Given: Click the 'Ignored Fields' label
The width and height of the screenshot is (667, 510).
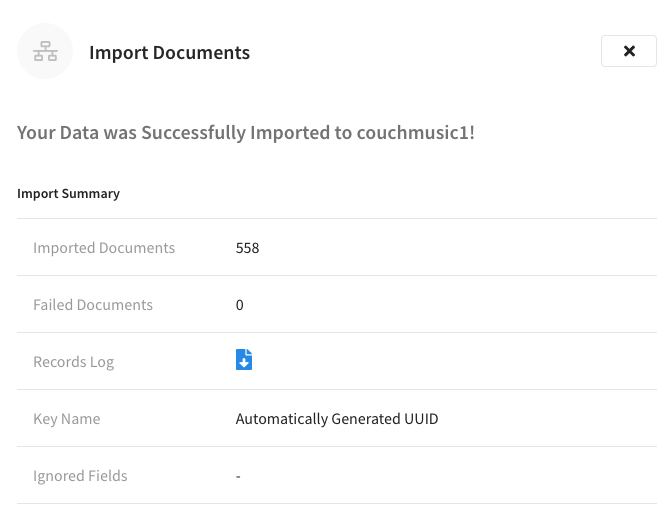Looking at the screenshot, I should pyautogui.click(x=80, y=476).
